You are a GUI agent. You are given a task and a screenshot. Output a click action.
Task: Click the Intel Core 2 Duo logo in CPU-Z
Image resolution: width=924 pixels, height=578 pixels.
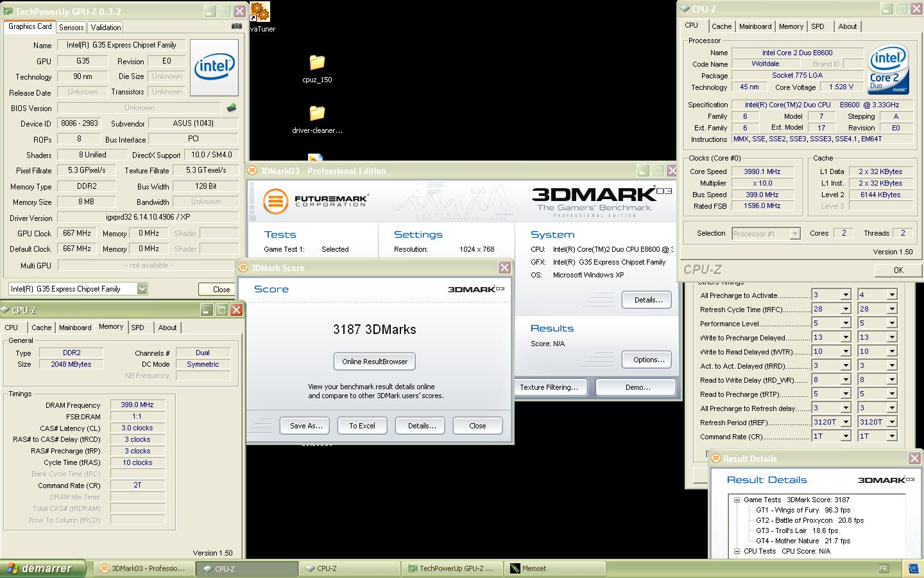889,71
